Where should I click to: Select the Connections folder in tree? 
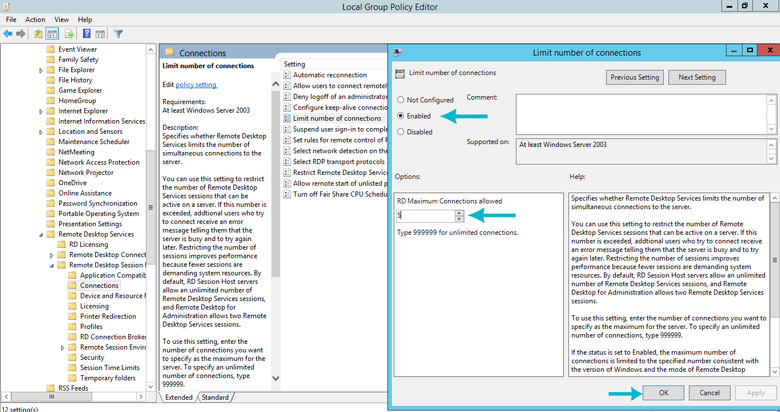[x=99, y=286]
